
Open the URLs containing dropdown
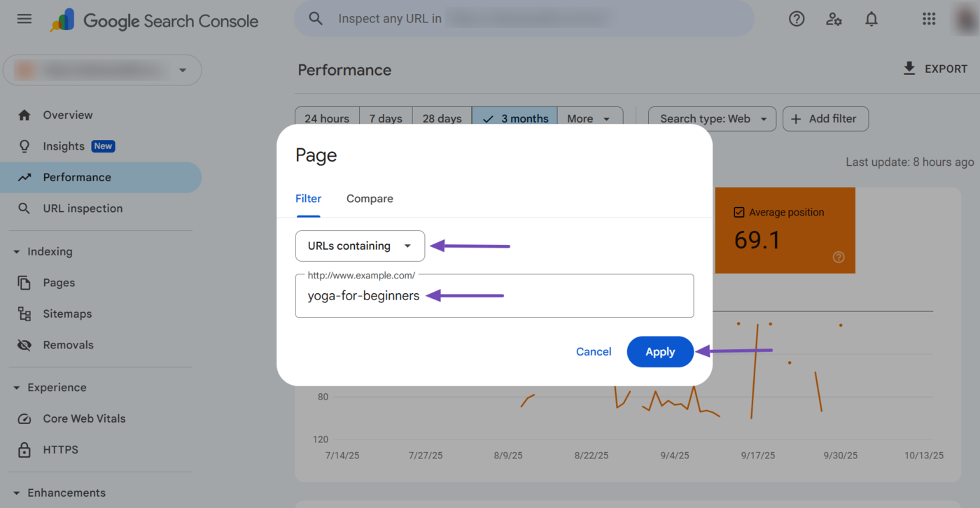point(360,246)
